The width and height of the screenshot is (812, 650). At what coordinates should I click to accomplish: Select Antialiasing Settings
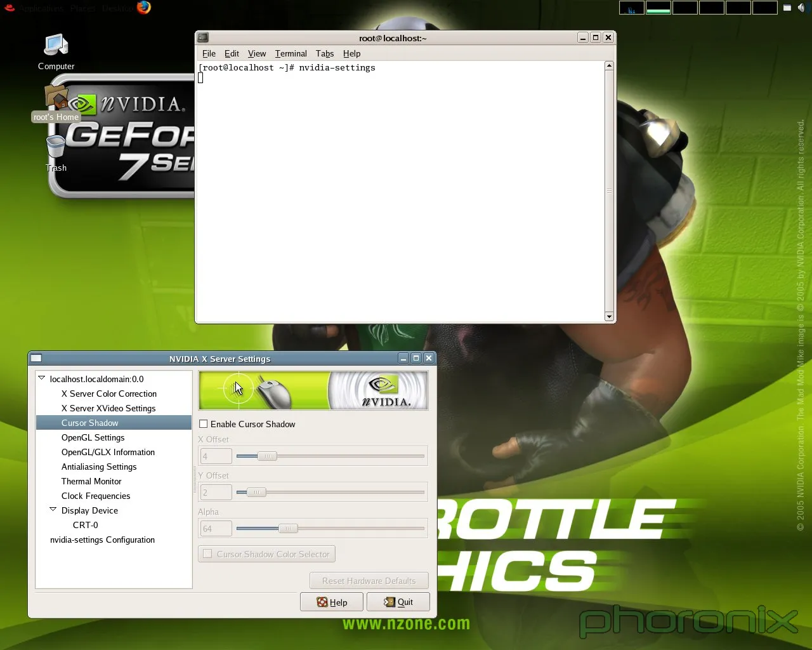99,467
